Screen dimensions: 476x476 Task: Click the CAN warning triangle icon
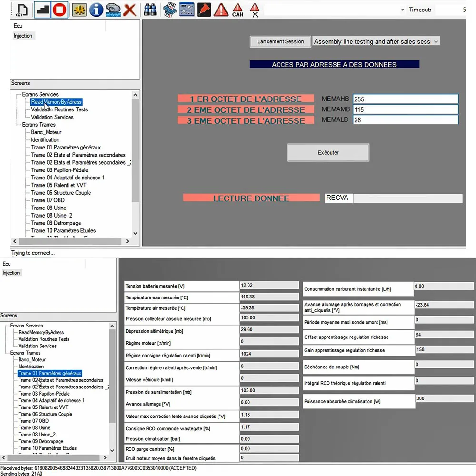(238, 10)
